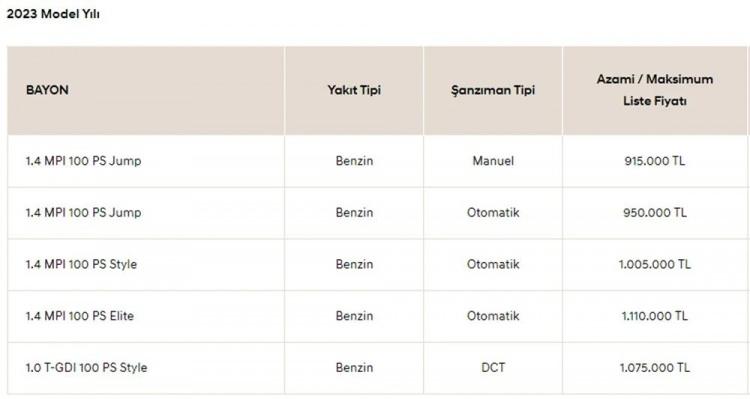Select the 1.4 MPI 100 PS Jump Manuel row name
Image resolution: width=750 pixels, height=399 pixels.
[x=83, y=161]
